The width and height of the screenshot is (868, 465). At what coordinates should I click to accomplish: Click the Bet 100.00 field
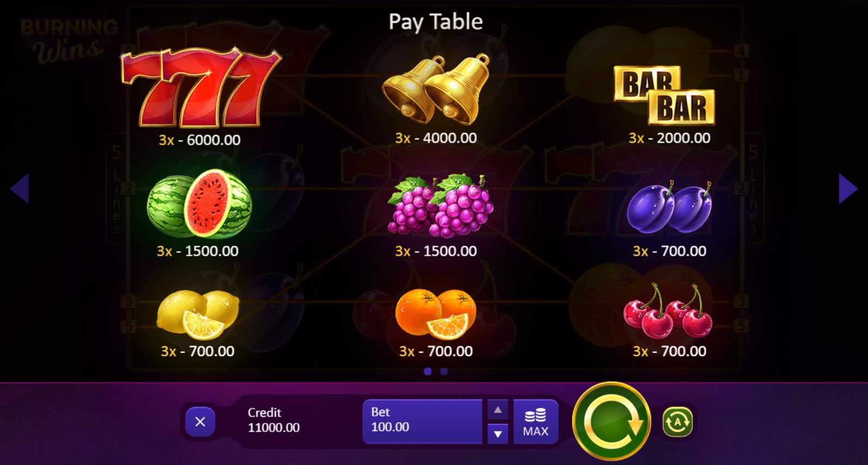pyautogui.click(x=422, y=422)
